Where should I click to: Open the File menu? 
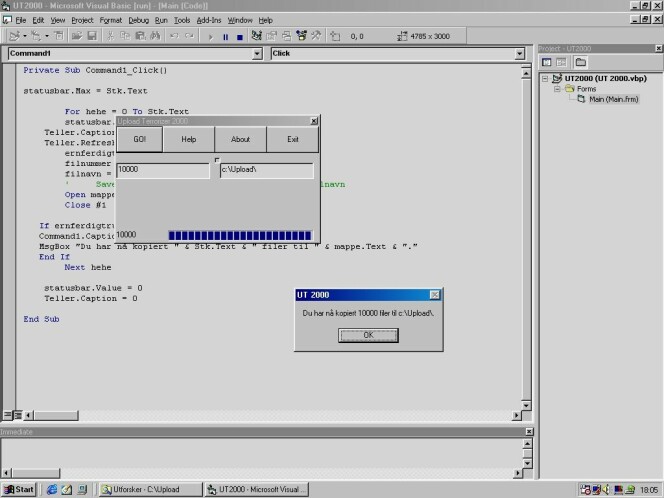(x=20, y=20)
